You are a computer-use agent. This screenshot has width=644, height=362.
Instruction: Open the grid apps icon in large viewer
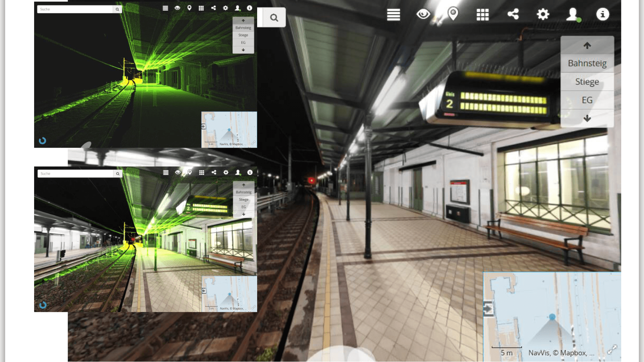[482, 14]
